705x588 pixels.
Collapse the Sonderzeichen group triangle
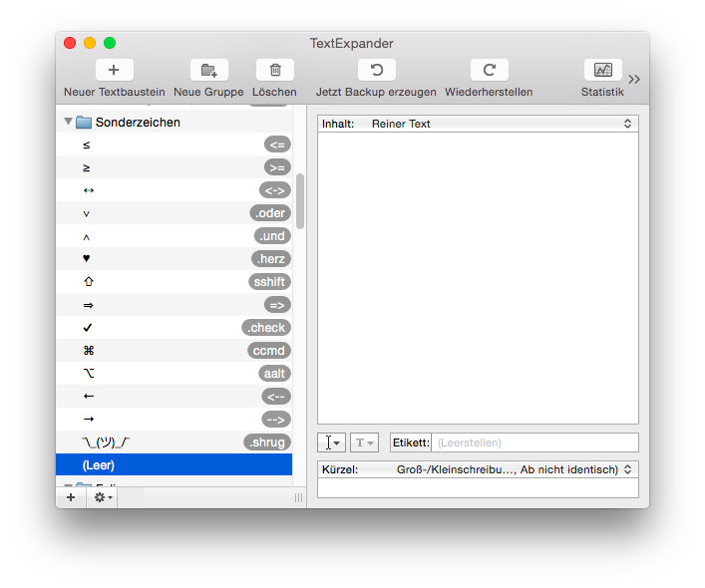[x=68, y=122]
